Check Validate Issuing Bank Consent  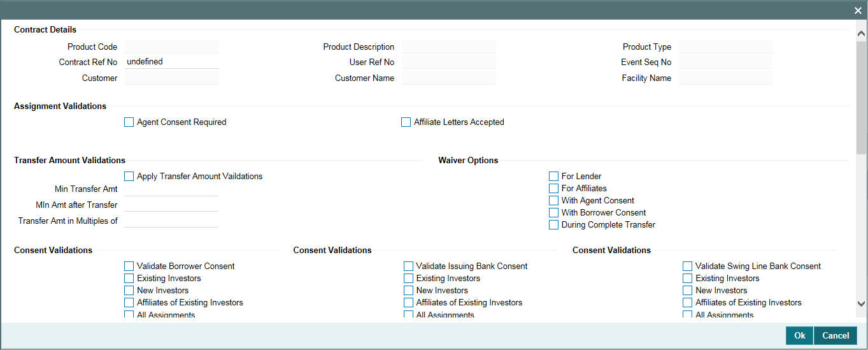(x=408, y=266)
